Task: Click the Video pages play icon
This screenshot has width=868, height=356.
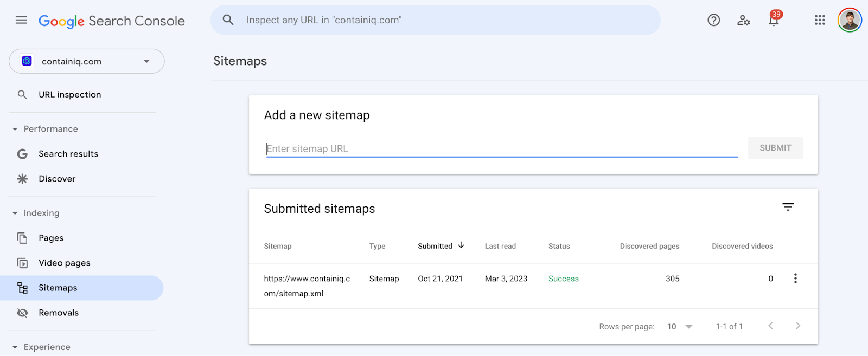Action: click(x=22, y=263)
